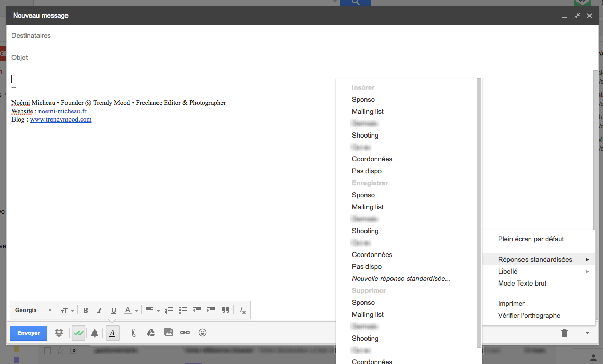Choose Mode Texte brut option
The height and width of the screenshot is (364, 603).
click(x=522, y=284)
